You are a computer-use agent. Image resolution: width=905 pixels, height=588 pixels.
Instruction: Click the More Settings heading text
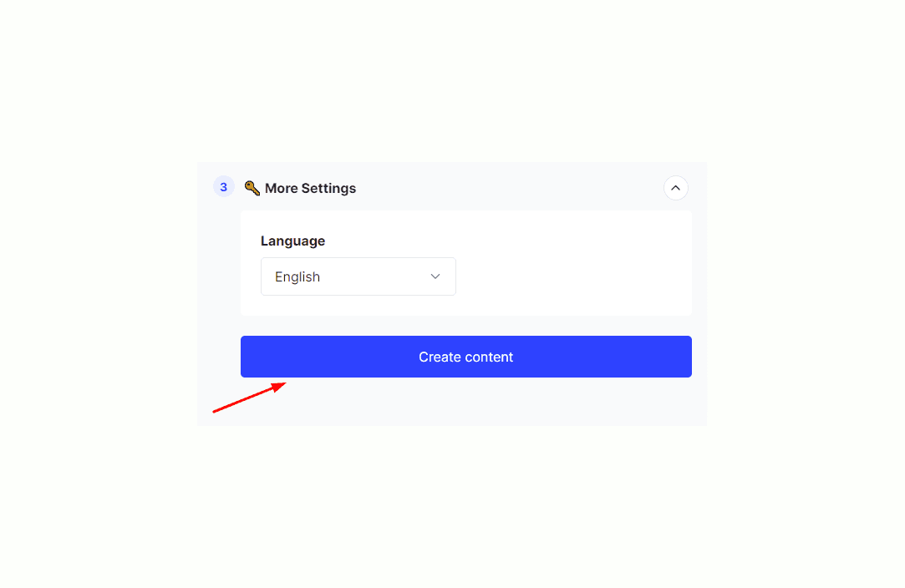click(x=310, y=188)
